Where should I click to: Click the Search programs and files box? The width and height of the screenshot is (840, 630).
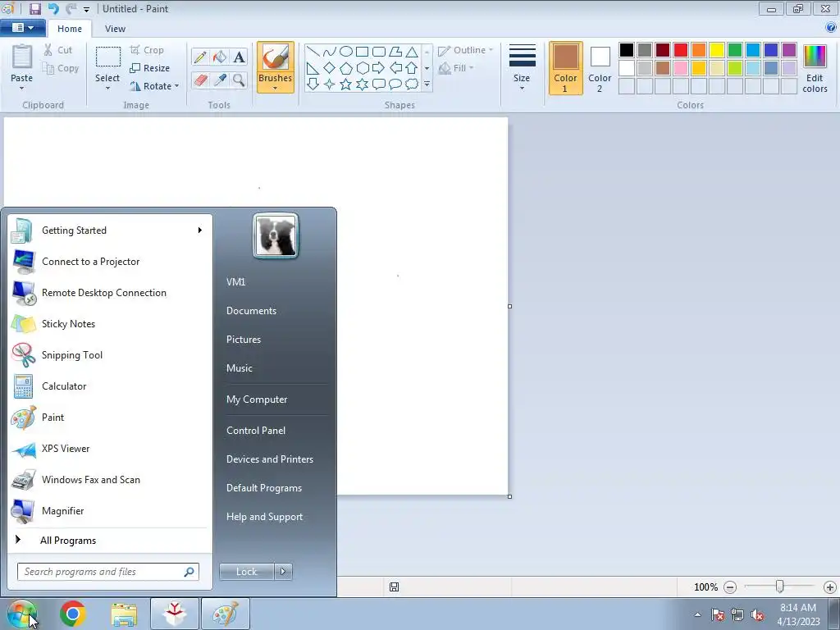coord(107,572)
